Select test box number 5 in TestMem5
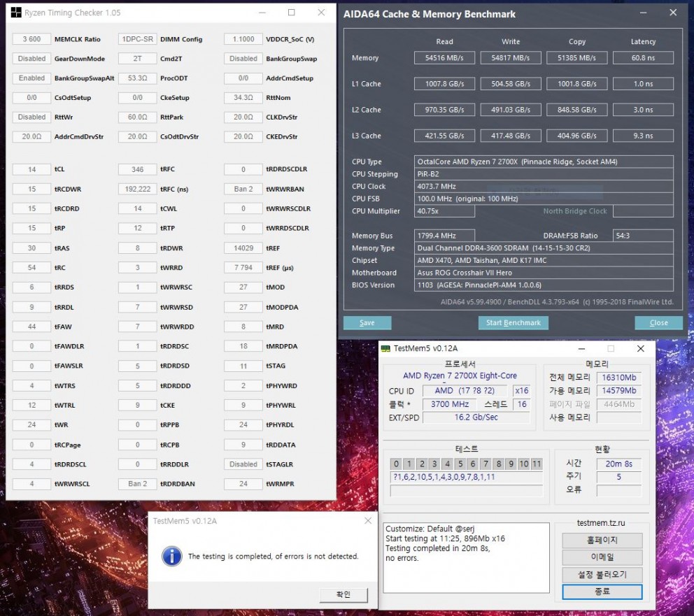The height and width of the screenshot is (616, 694). coord(460,464)
